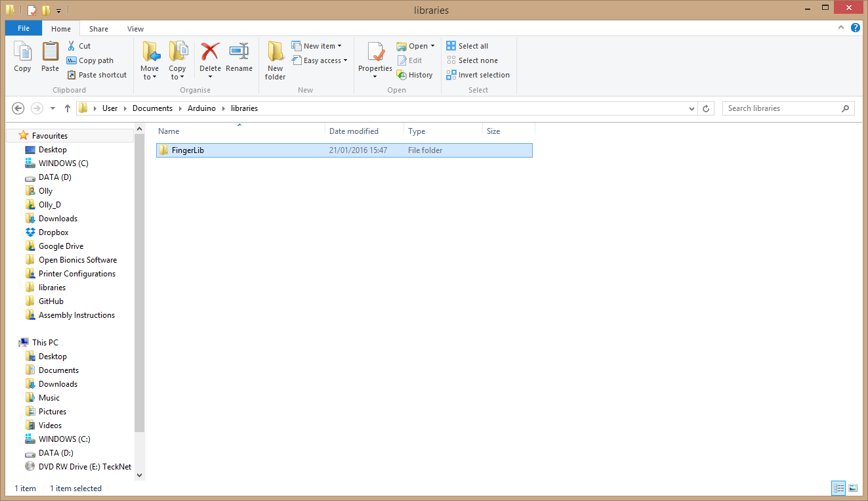Image resolution: width=868 pixels, height=501 pixels.
Task: Click Arduino in the address breadcrumb
Action: click(x=201, y=108)
